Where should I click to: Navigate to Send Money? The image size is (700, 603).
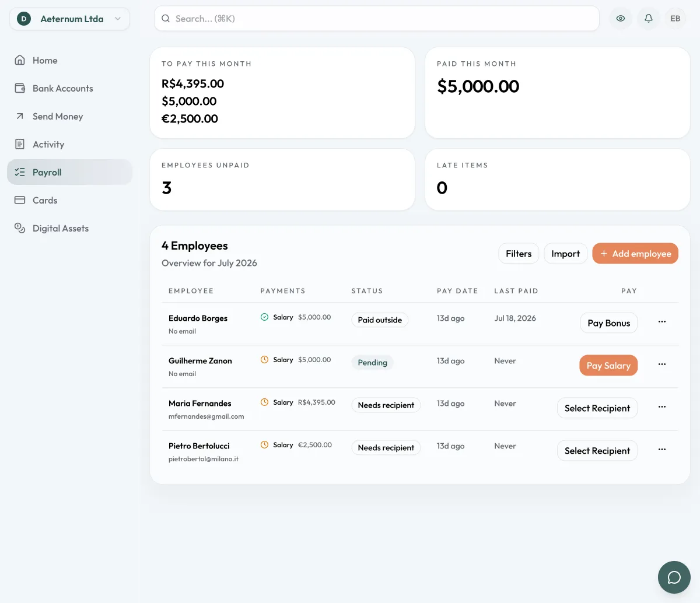point(70,116)
